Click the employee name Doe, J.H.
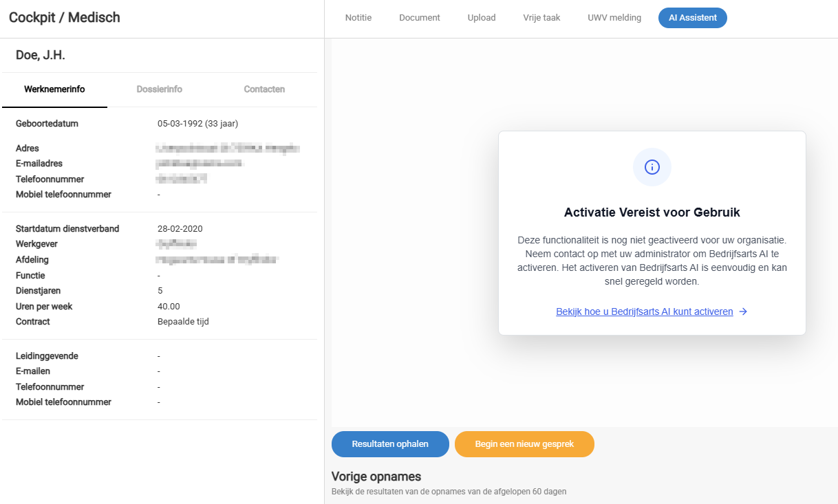Screen dimensions: 838x504 [x=41, y=55]
